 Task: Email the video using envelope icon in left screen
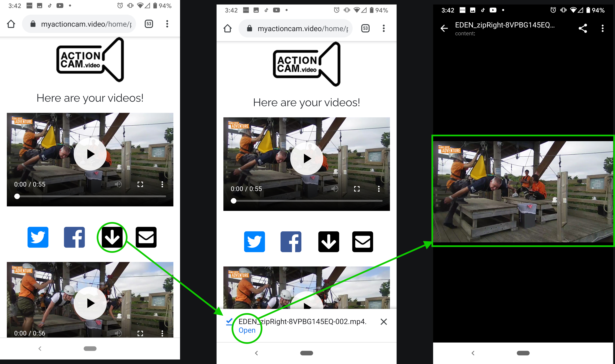146,237
